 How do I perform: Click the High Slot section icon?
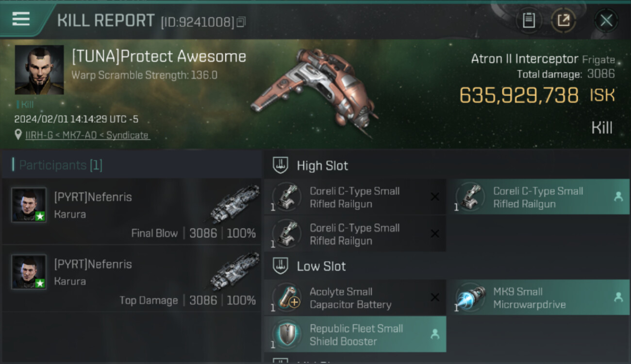280,165
